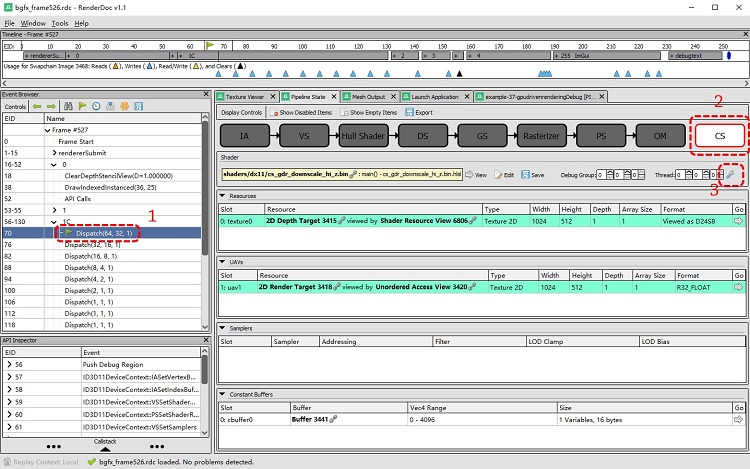Click the clock timing icon in Event Browser
Viewport: 750px width, 469px height.
click(x=96, y=106)
